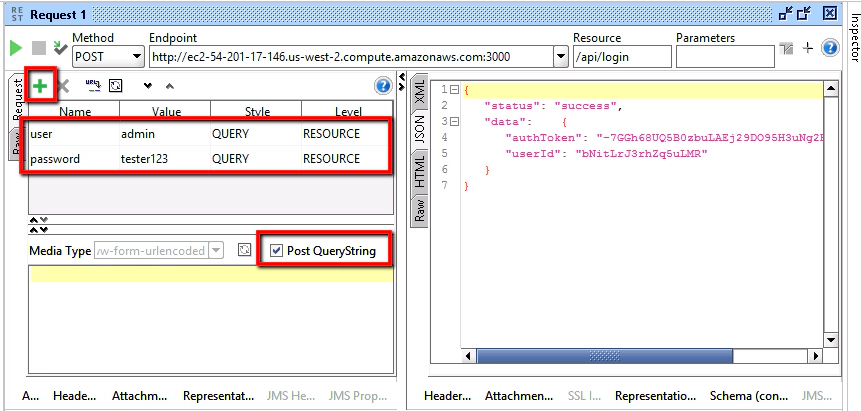Click plus icon beside Parameters field

(807, 48)
